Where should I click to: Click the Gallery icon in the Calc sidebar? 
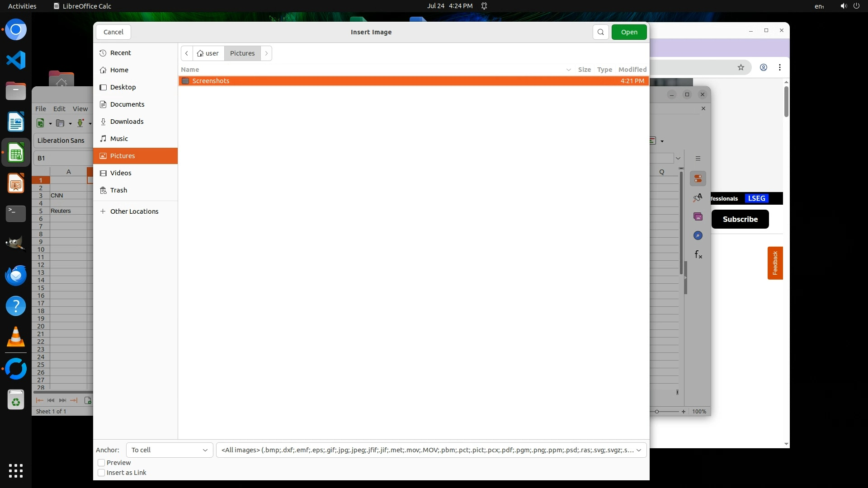[698, 217]
